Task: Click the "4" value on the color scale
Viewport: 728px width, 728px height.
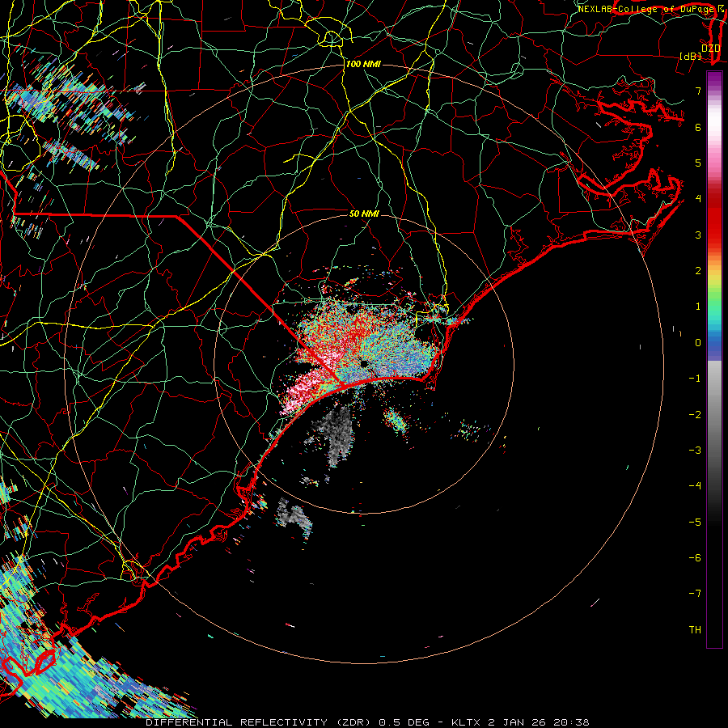Action: (698, 199)
